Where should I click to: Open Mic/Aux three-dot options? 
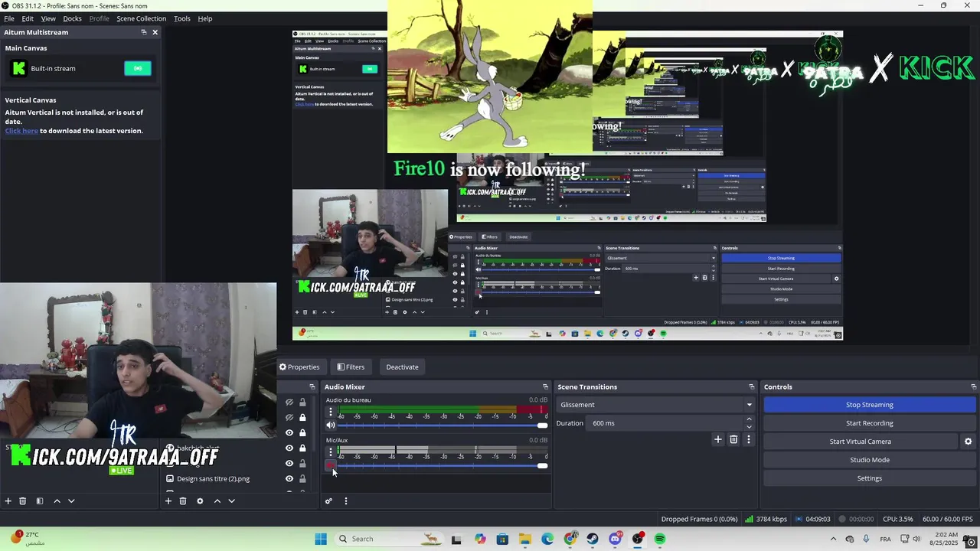(x=331, y=452)
